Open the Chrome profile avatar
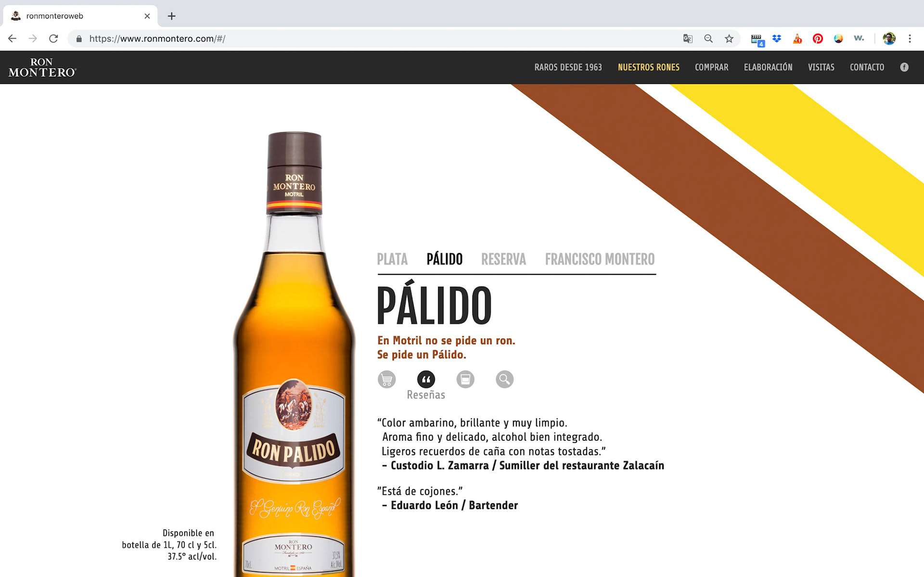 pyautogui.click(x=889, y=38)
